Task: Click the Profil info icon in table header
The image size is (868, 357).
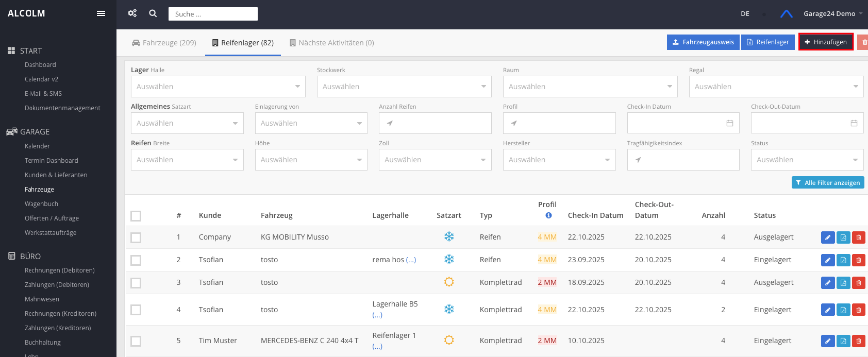Action: [548, 215]
